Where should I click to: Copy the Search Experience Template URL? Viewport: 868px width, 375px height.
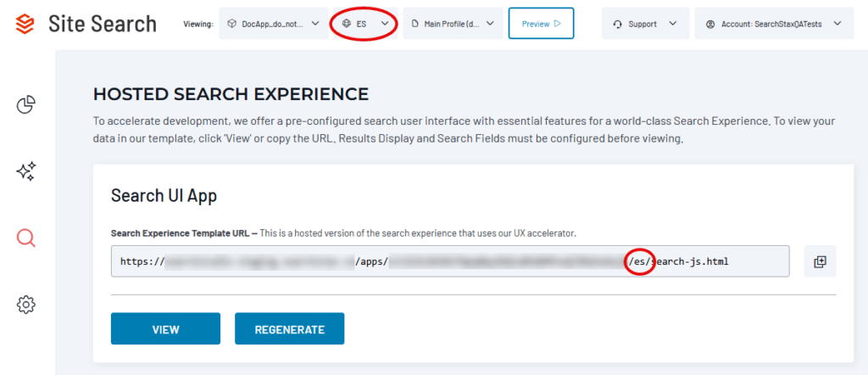click(819, 261)
